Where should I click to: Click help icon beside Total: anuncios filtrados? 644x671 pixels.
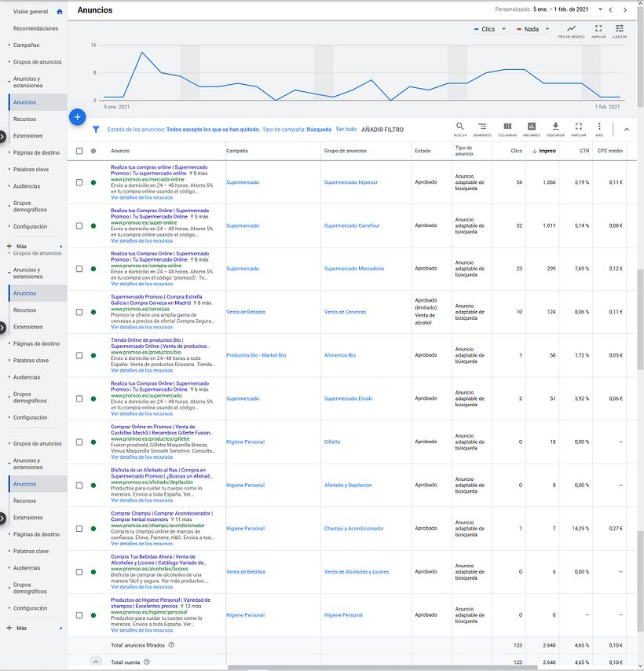click(171, 645)
